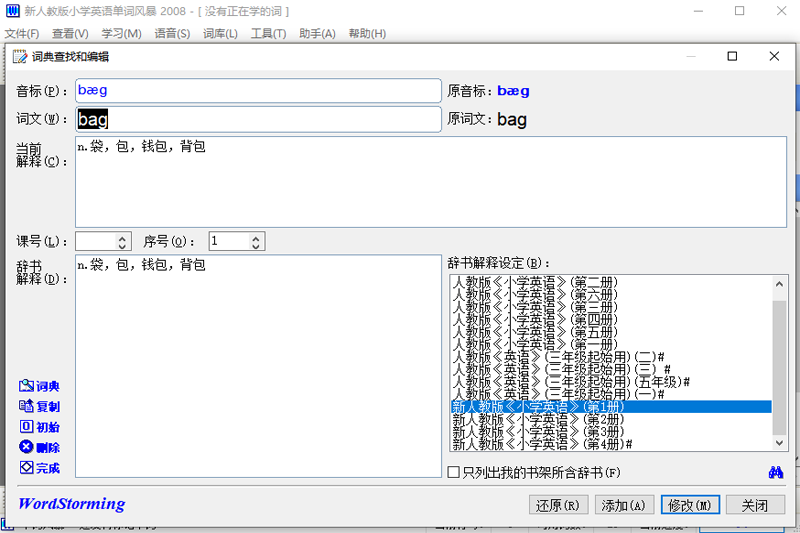Select 人教版《英语》(三年级起始用)(一)# entry
Screen dimensions: 800x533
coord(611,394)
